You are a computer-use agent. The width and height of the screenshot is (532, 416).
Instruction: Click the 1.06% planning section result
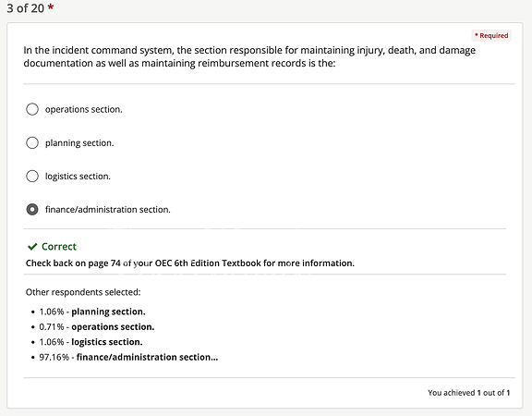92,312
